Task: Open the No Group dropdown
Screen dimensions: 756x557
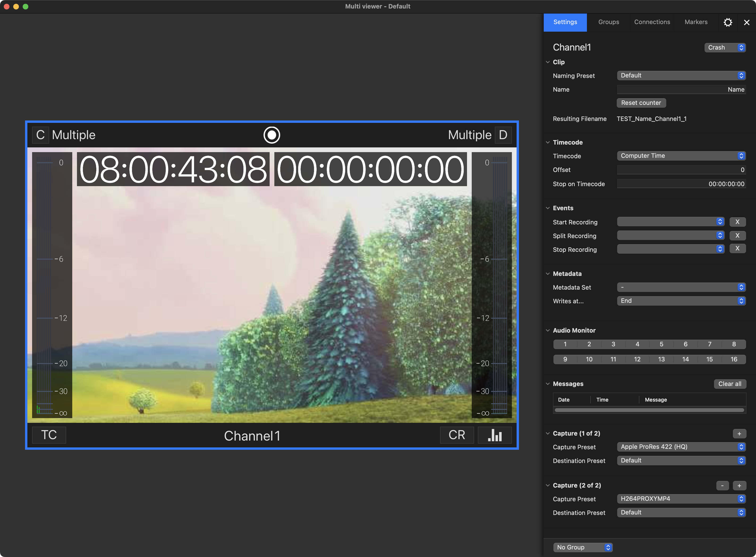Action: [583, 548]
